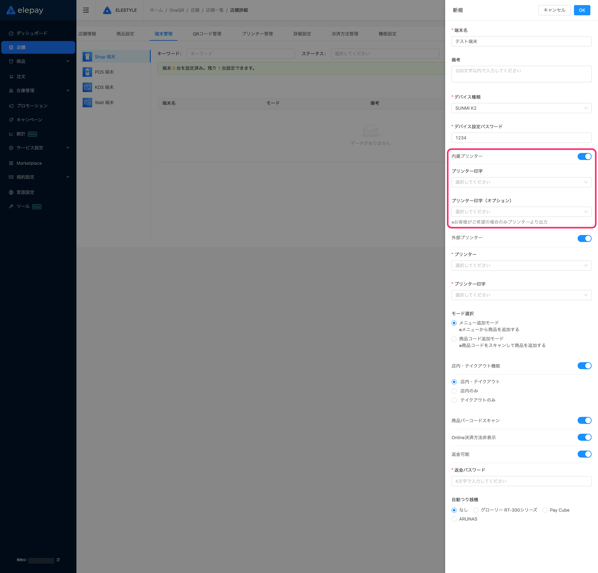The height and width of the screenshot is (573, 598).
Task: Open the プリンター印字（オプション）dropdown
Action: [521, 212]
